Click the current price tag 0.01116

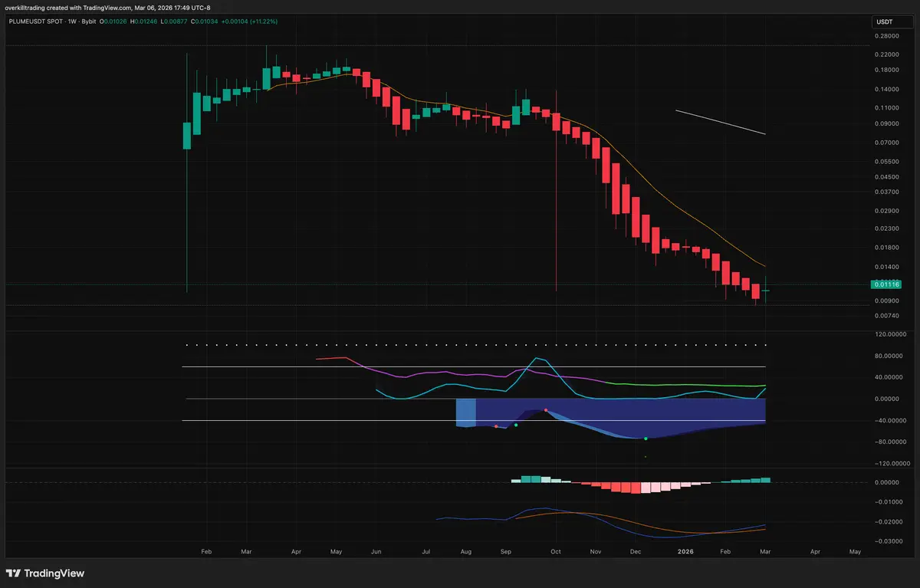tap(886, 284)
